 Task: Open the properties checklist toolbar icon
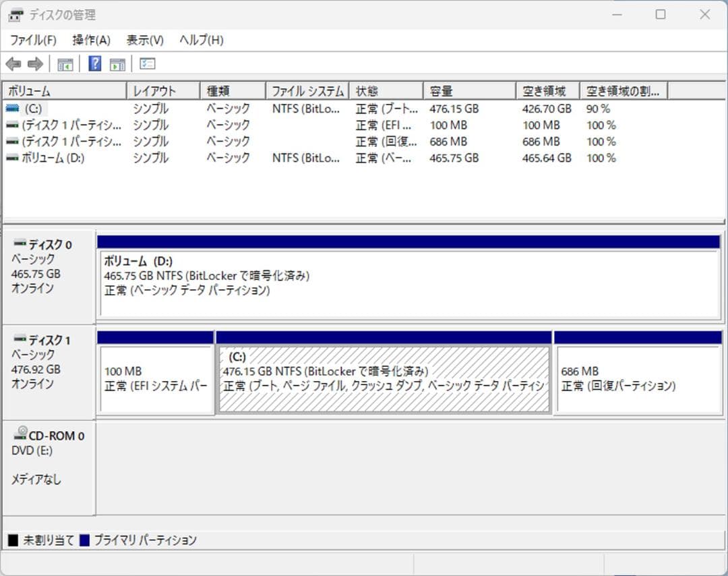coord(146,63)
